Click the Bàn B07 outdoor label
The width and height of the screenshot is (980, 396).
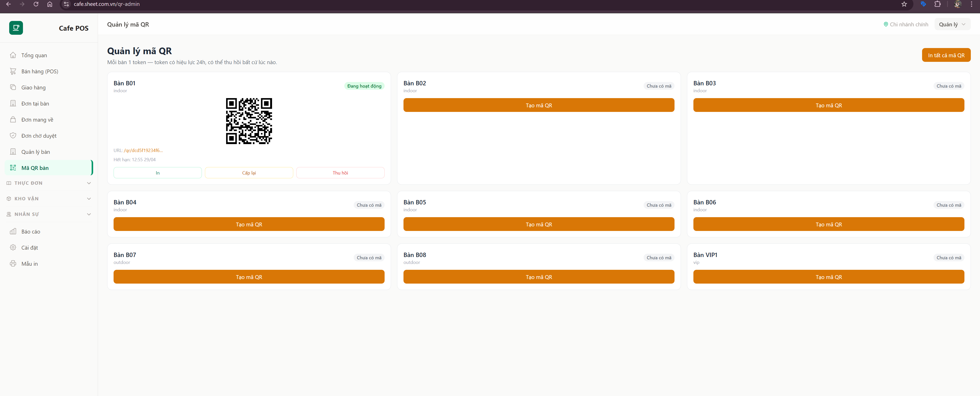click(122, 262)
